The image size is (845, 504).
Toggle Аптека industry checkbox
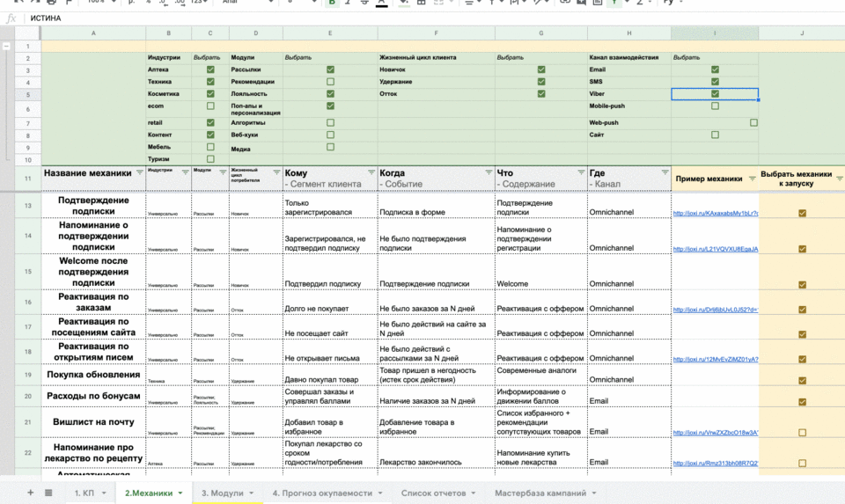coord(210,69)
